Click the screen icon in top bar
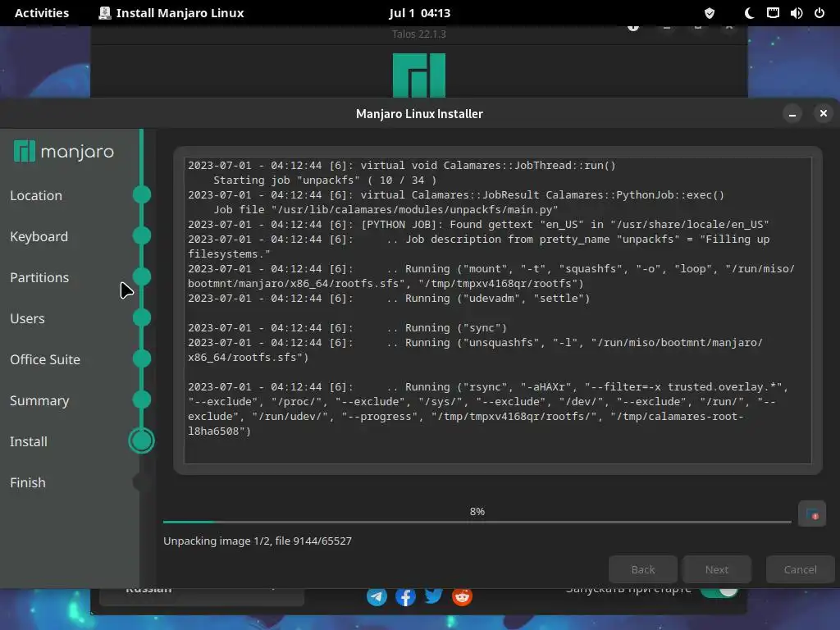Screen dimensions: 840x630 pos(773,13)
